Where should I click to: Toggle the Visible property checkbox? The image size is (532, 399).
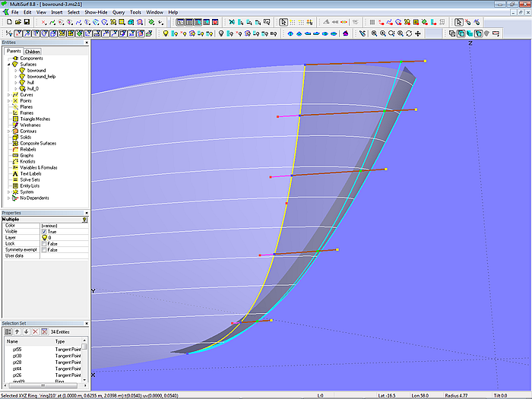pos(44,232)
